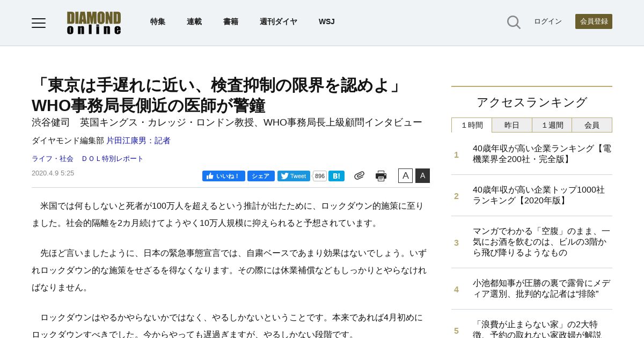Open the hamburger menu icon
Screen dimensions: 644x338
(39, 23)
